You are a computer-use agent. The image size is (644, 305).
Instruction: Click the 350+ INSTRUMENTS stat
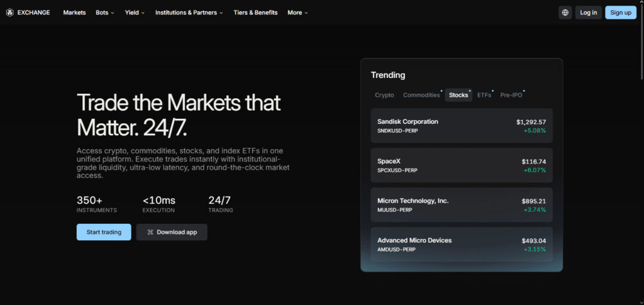[96, 204]
